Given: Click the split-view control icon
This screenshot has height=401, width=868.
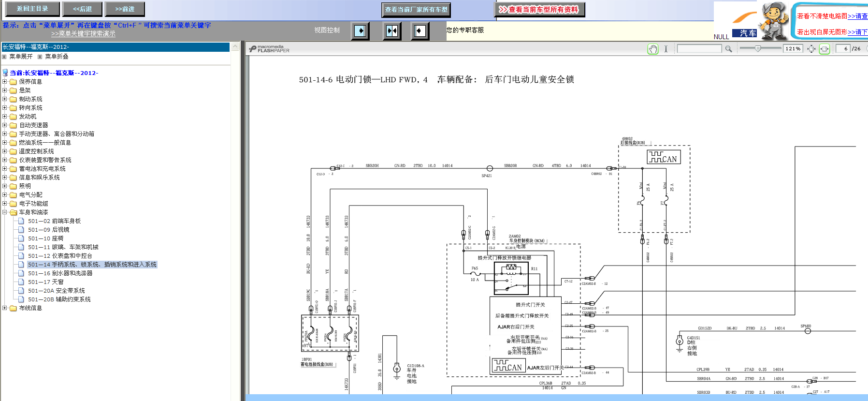Looking at the screenshot, I should tap(392, 31).
